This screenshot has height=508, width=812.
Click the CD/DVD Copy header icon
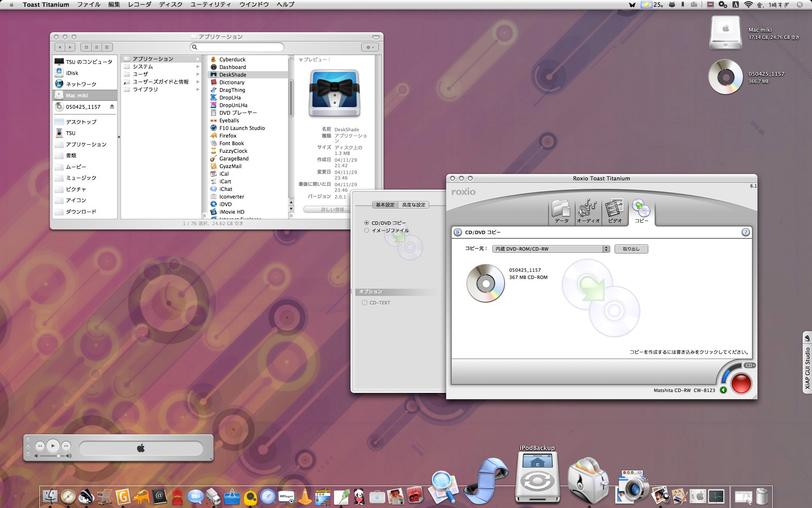tap(458, 232)
